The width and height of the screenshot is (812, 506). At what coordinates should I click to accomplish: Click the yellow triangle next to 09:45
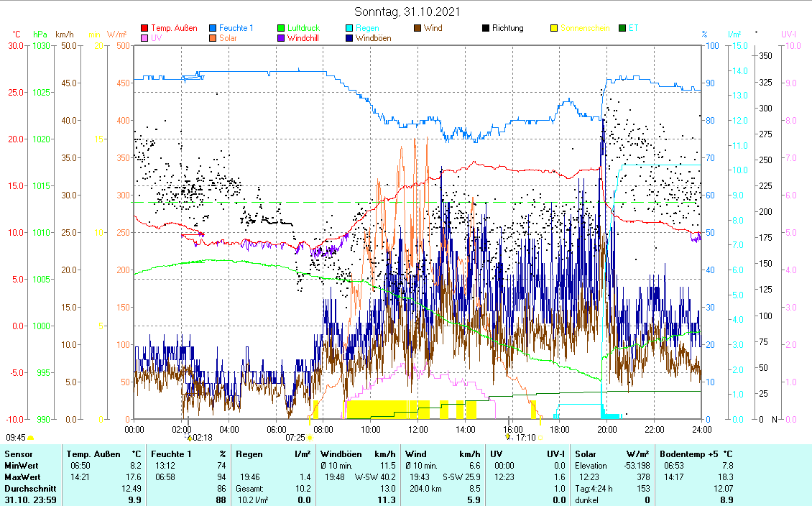(x=31, y=437)
